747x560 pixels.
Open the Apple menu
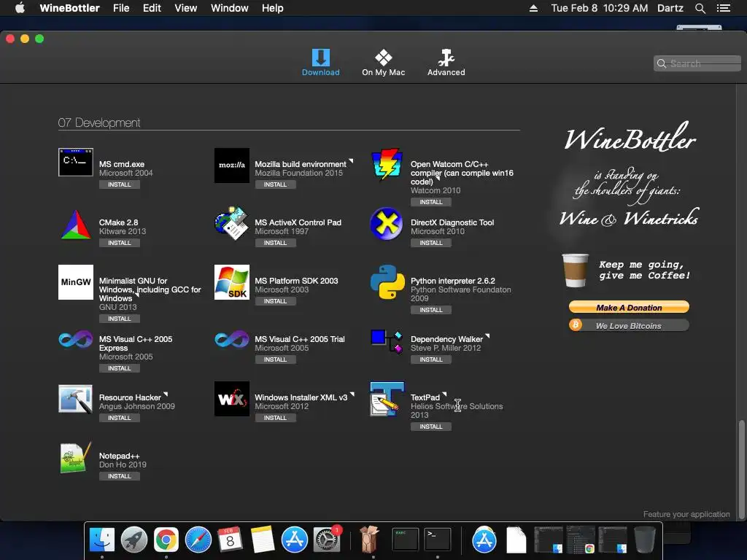coord(20,8)
